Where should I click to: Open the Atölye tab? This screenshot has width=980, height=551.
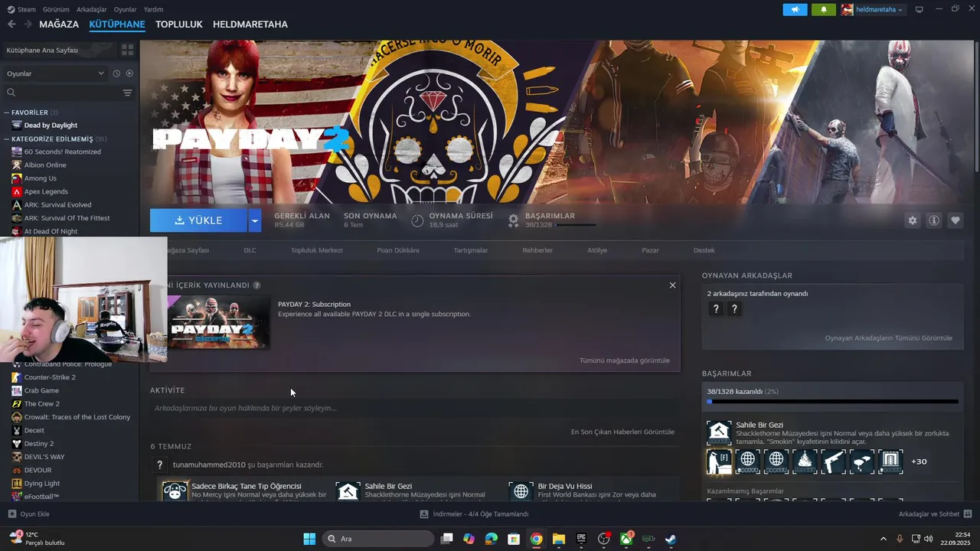pyautogui.click(x=597, y=250)
